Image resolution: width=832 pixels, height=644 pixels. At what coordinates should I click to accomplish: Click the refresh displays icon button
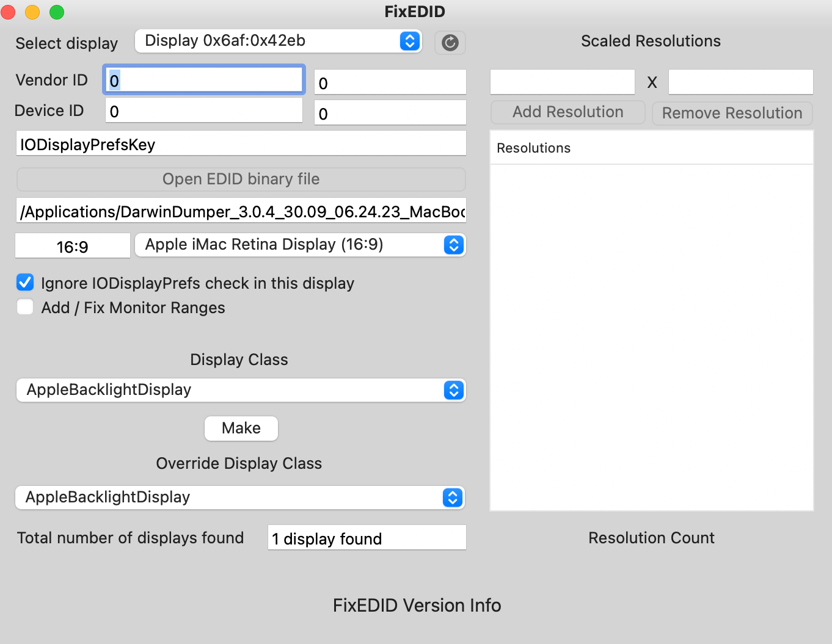(x=450, y=42)
